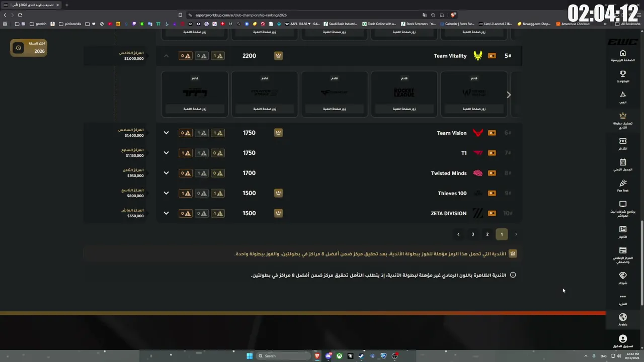644x362 pixels.
Task: Click ZETA DIVISION team name
Action: point(449,213)
